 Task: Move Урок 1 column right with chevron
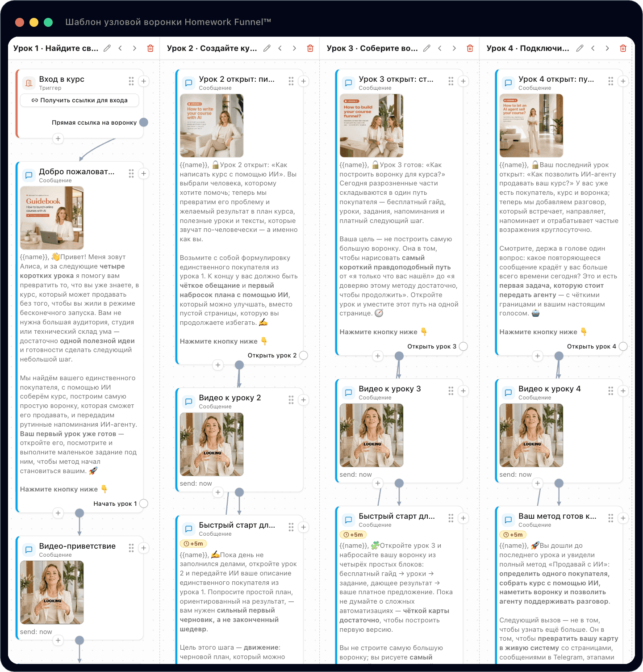(134, 48)
